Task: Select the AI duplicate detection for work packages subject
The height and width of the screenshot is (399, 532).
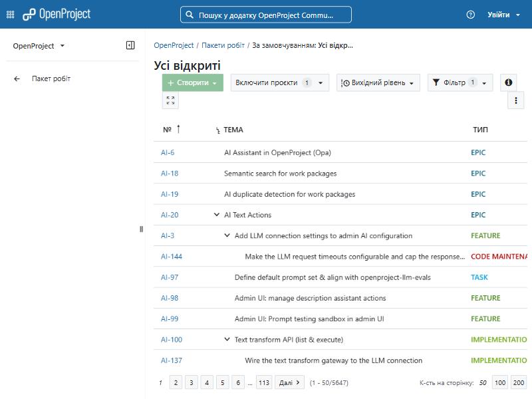Action: pos(289,194)
